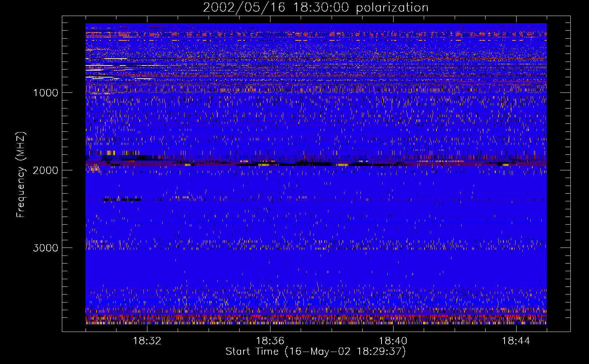Viewport: 589px width, 364px height.
Task: Select the "Frequency (MHZ)" axis label
Action: pos(21,175)
